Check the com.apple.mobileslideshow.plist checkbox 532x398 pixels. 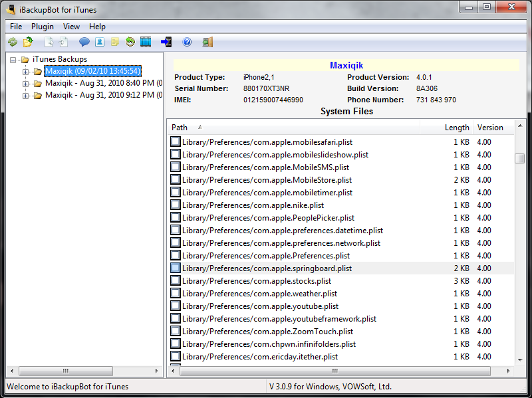click(x=175, y=154)
